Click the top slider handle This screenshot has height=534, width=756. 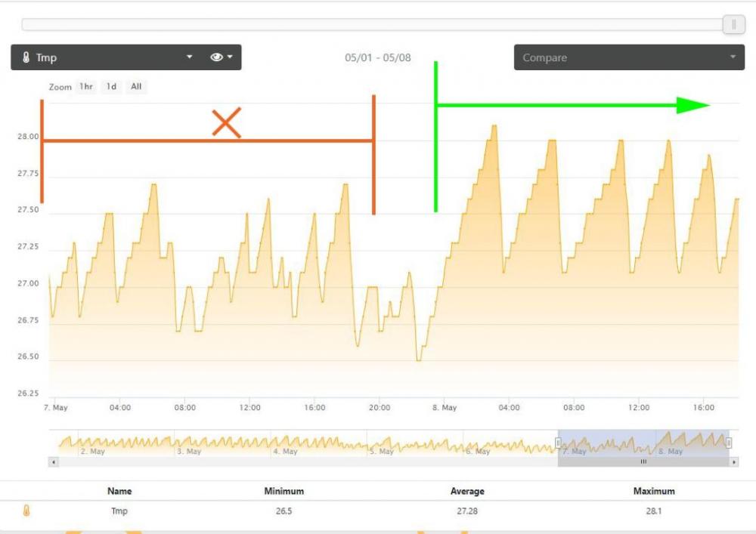click(x=734, y=24)
